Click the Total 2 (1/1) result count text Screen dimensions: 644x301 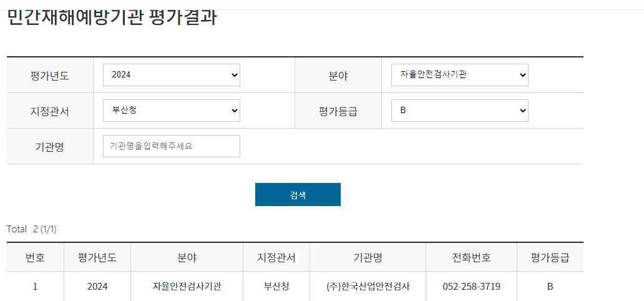coord(32,229)
